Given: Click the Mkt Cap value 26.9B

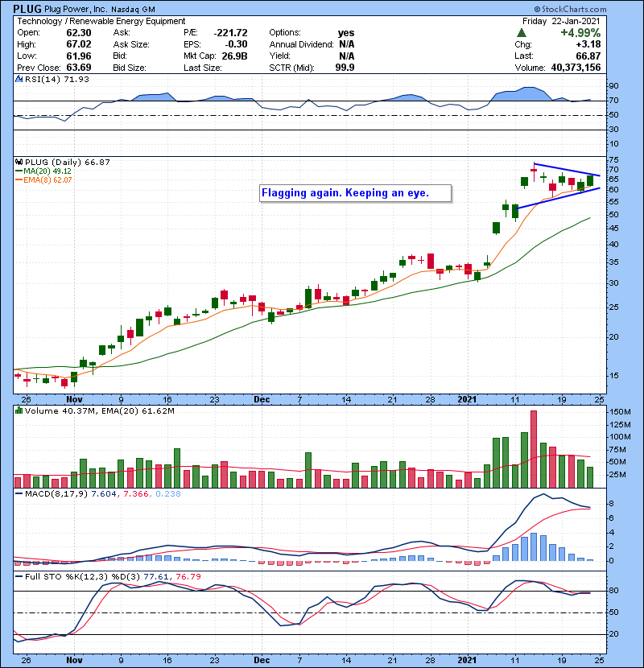Looking at the screenshot, I should (235, 56).
